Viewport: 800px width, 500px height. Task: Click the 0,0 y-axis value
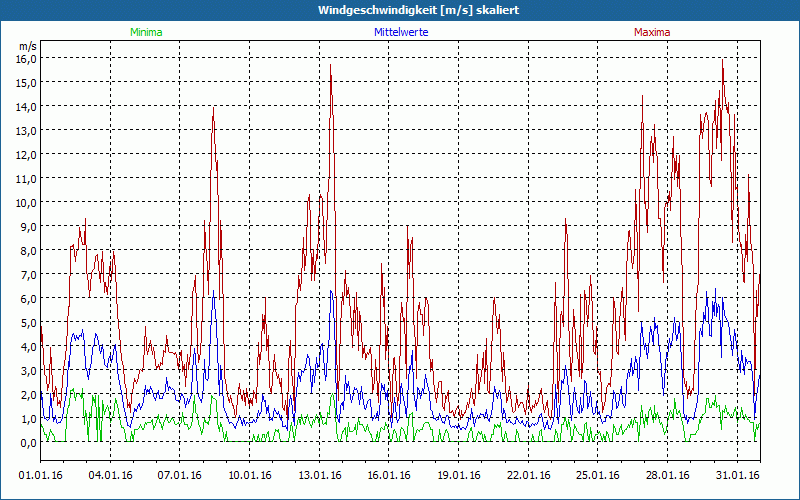(x=26, y=442)
